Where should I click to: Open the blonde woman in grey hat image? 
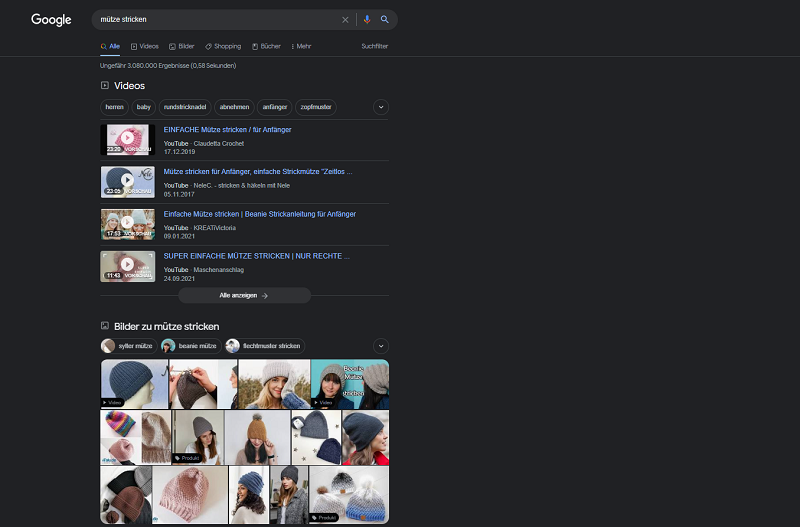coord(274,384)
